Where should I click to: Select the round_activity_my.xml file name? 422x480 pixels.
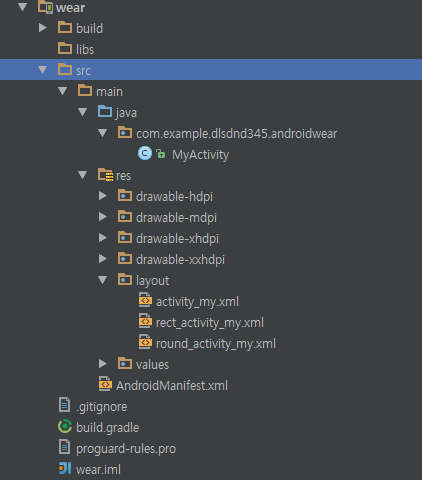(x=216, y=344)
